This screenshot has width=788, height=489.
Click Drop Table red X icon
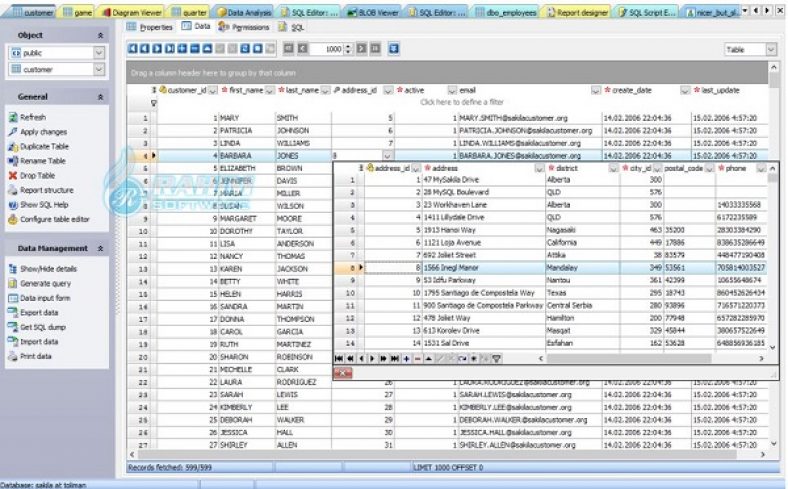click(x=13, y=176)
